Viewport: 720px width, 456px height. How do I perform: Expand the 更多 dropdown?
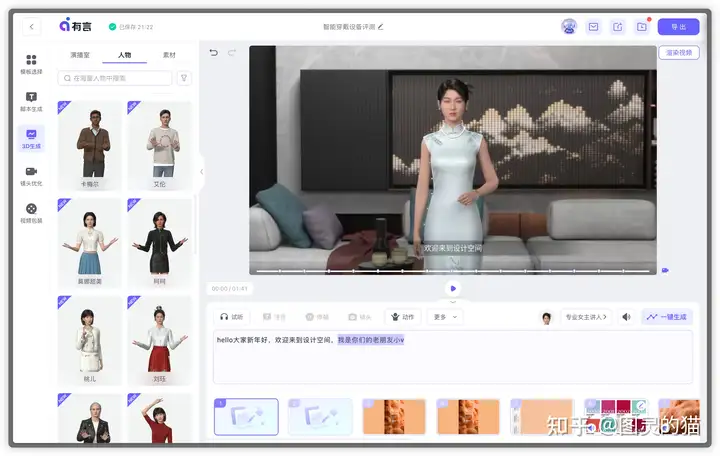pyautogui.click(x=445, y=317)
